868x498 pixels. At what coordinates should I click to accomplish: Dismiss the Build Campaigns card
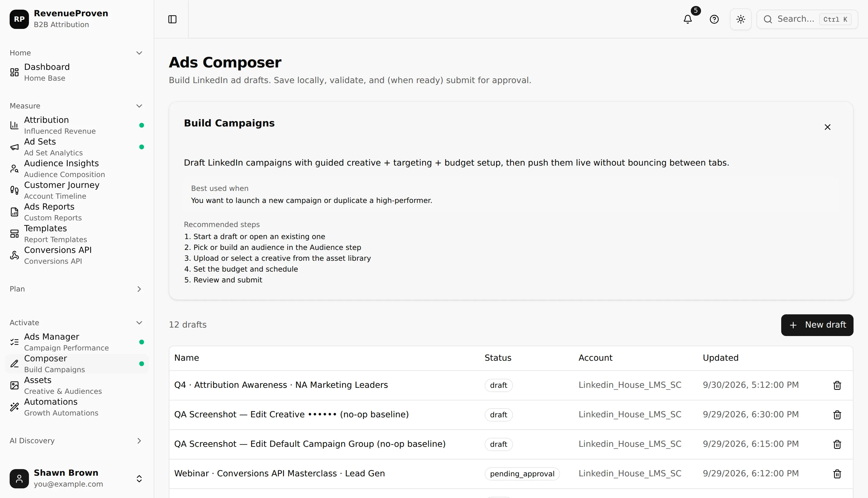coord(827,127)
